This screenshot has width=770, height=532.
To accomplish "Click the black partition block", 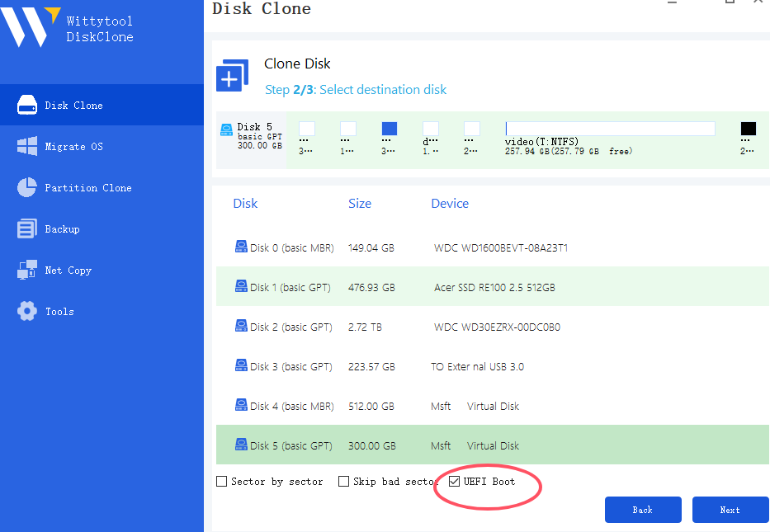I will (x=748, y=129).
